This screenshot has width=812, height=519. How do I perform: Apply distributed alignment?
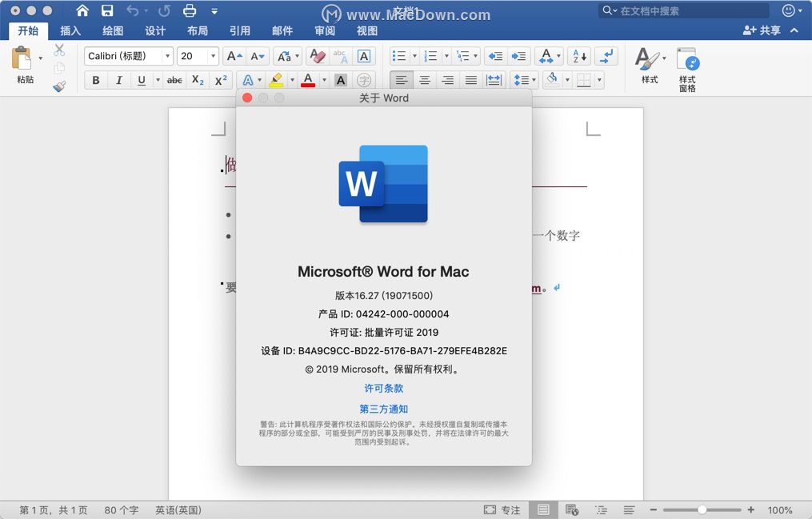pyautogui.click(x=494, y=80)
